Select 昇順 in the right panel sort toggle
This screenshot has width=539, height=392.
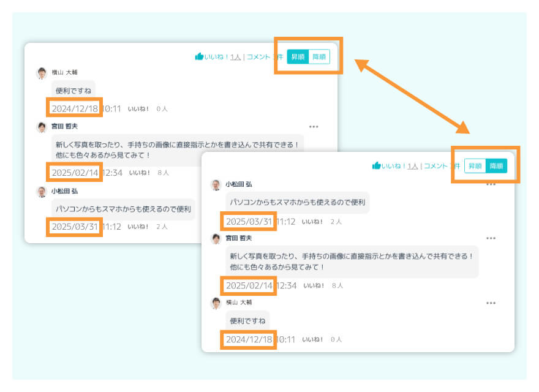coord(475,166)
